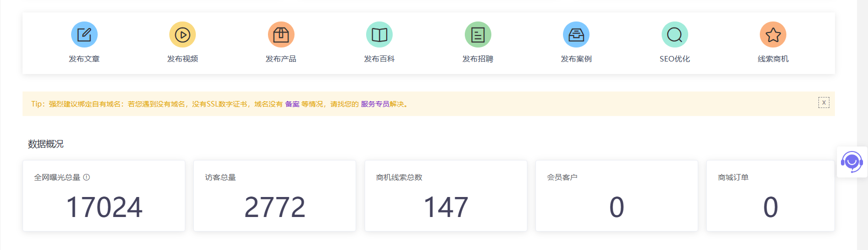Click the 线索商机 text label
Viewport: 868px width, 250px height.
tap(773, 59)
